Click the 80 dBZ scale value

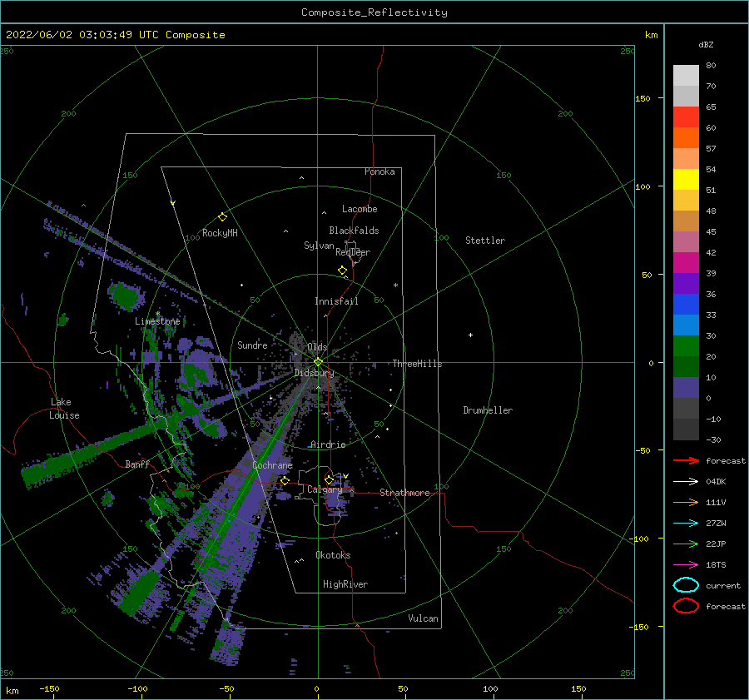pyautogui.click(x=711, y=65)
